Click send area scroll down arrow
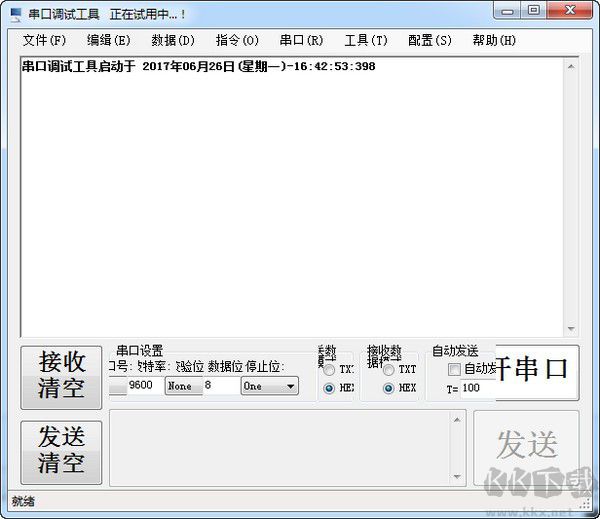 pos(457,477)
